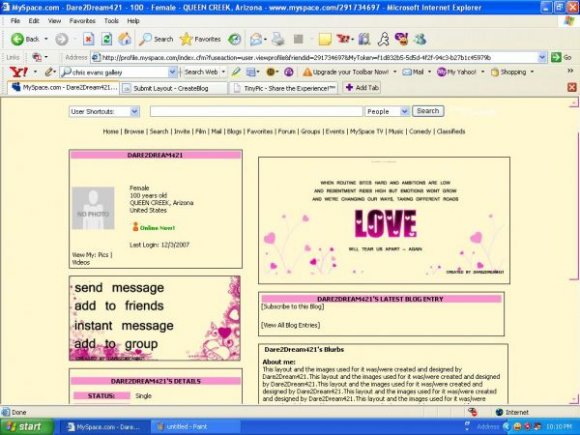
Task: Click the Mail envelope toolbar icon
Action: pyautogui.click(x=256, y=39)
